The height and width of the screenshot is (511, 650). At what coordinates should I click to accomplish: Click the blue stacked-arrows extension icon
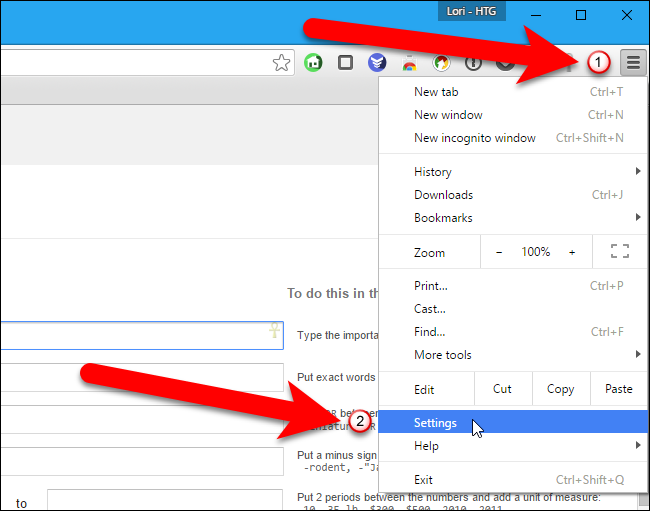(x=377, y=63)
